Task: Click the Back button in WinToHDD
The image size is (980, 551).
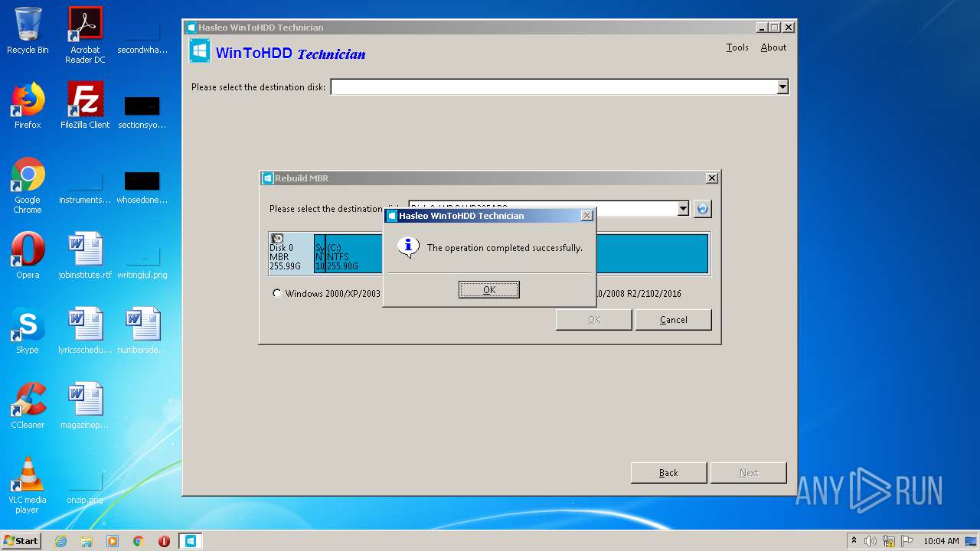Action: (668, 473)
